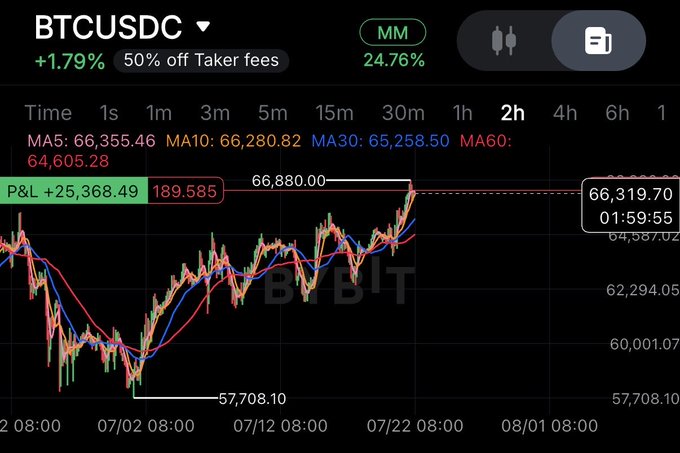Open the 50% off Taker fees promo
The width and height of the screenshot is (680, 453).
(201, 60)
